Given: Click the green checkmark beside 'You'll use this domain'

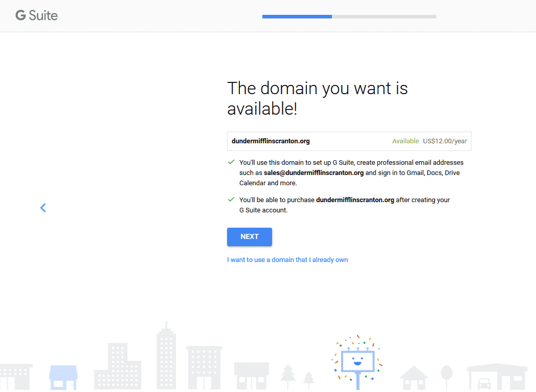Looking at the screenshot, I should (231, 162).
